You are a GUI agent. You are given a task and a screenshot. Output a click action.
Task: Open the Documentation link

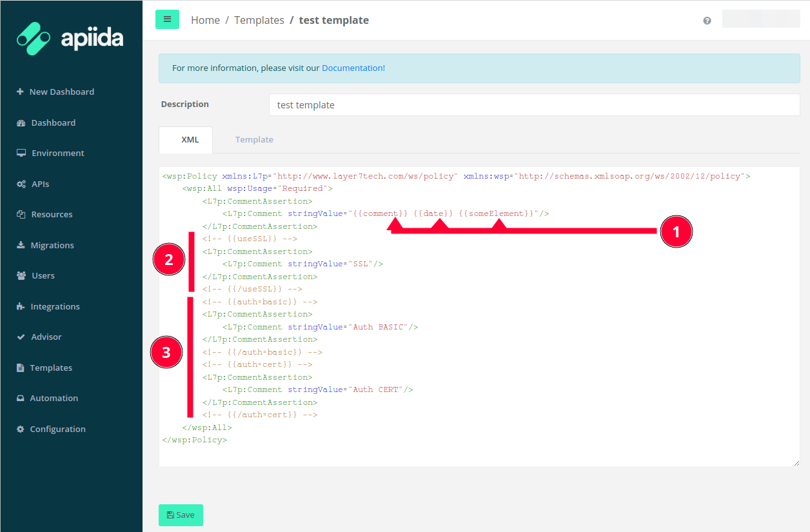point(353,68)
